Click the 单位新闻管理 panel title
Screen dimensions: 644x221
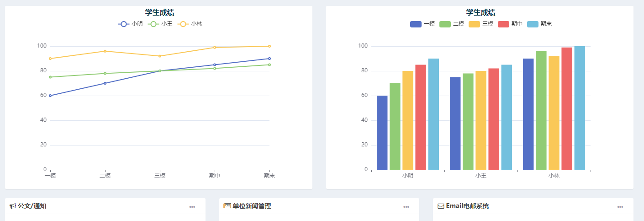point(252,206)
